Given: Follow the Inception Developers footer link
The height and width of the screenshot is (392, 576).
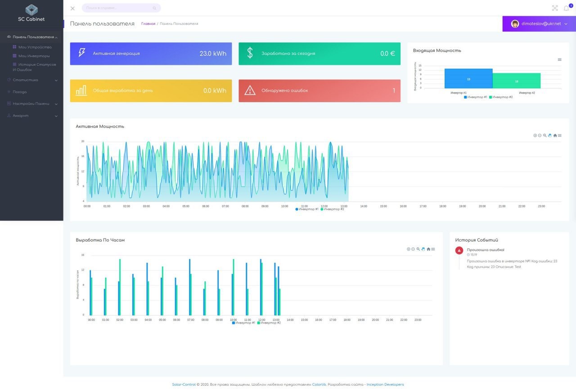Looking at the screenshot, I should (385, 384).
